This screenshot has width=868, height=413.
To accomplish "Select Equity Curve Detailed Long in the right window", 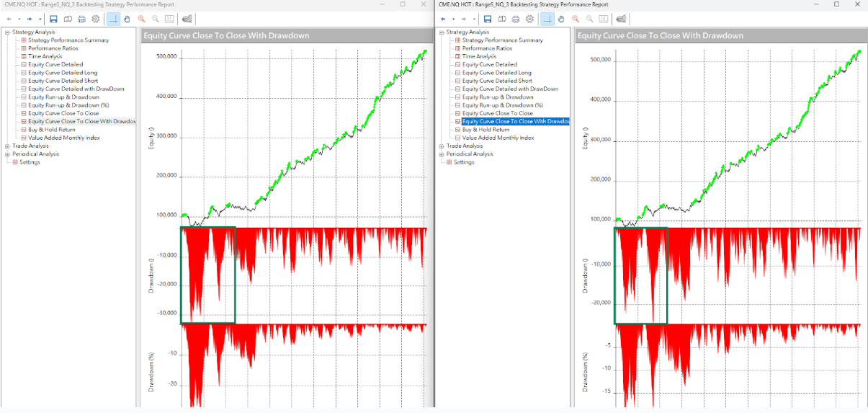I will (497, 73).
